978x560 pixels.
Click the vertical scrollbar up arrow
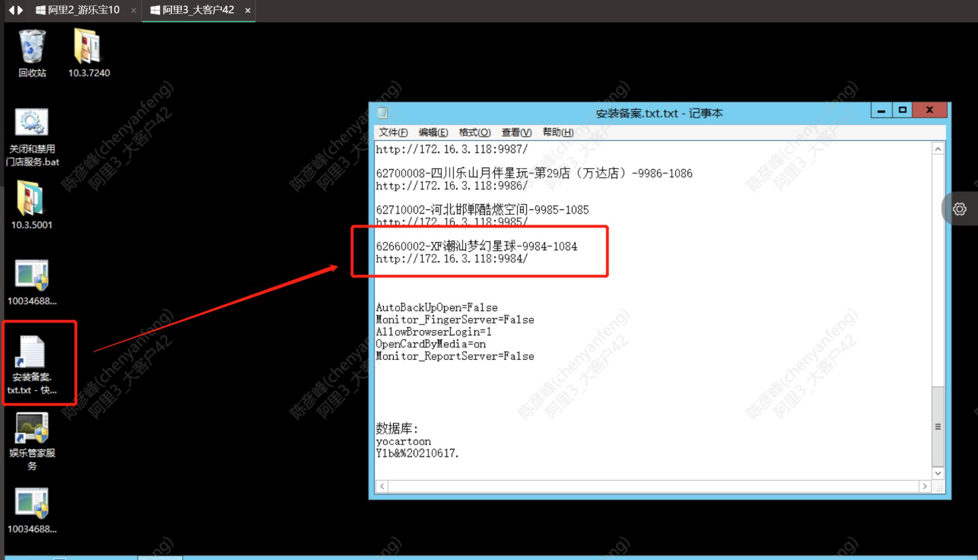938,149
